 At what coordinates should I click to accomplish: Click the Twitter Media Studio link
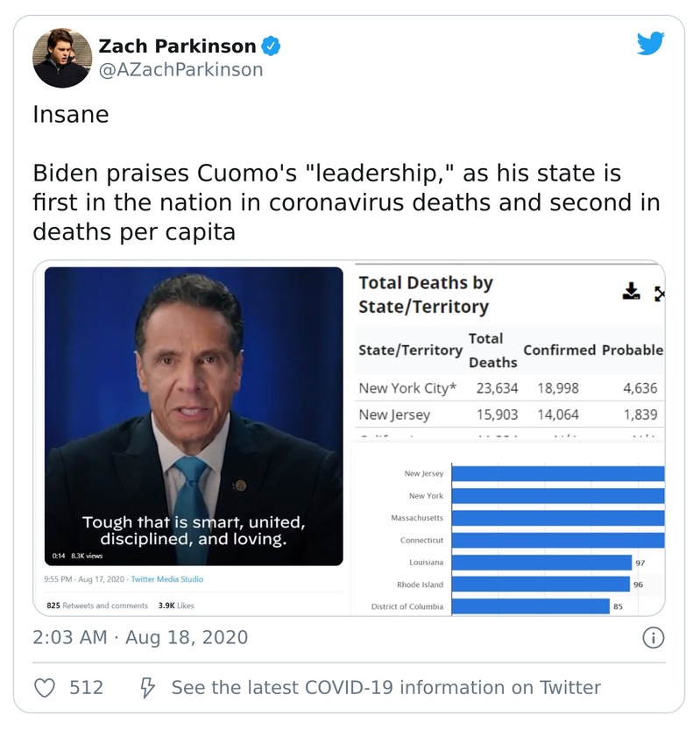coord(167,579)
